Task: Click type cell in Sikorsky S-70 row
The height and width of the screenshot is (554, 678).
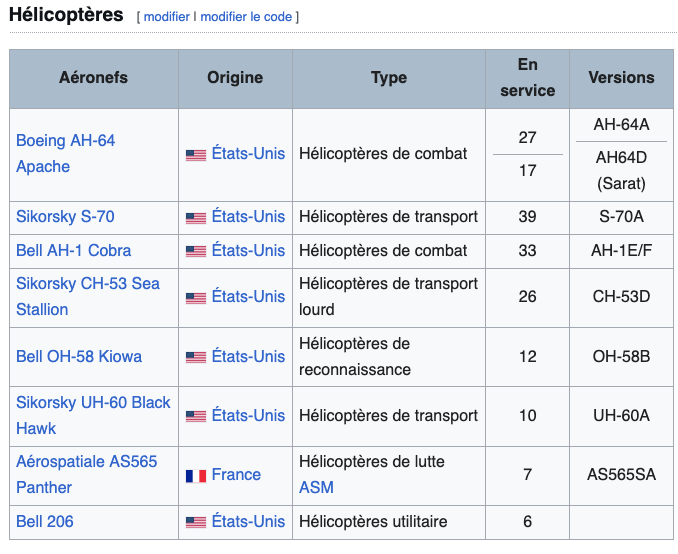Action: [x=389, y=218]
